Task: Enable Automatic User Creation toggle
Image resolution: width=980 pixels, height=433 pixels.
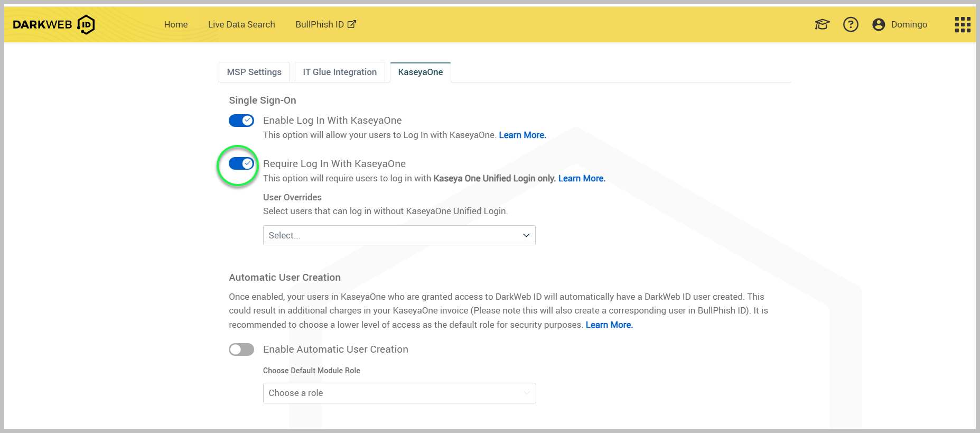Action: (x=241, y=349)
